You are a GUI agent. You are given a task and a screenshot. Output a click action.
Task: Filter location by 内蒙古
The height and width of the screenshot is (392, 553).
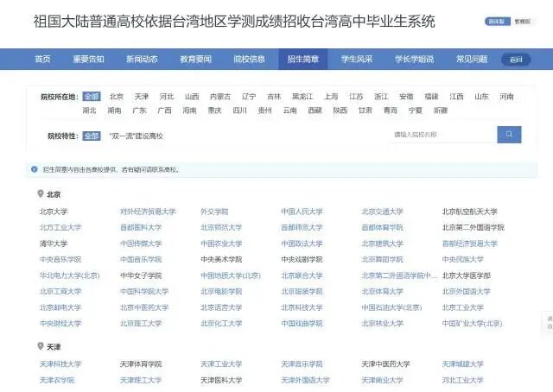[220, 96]
